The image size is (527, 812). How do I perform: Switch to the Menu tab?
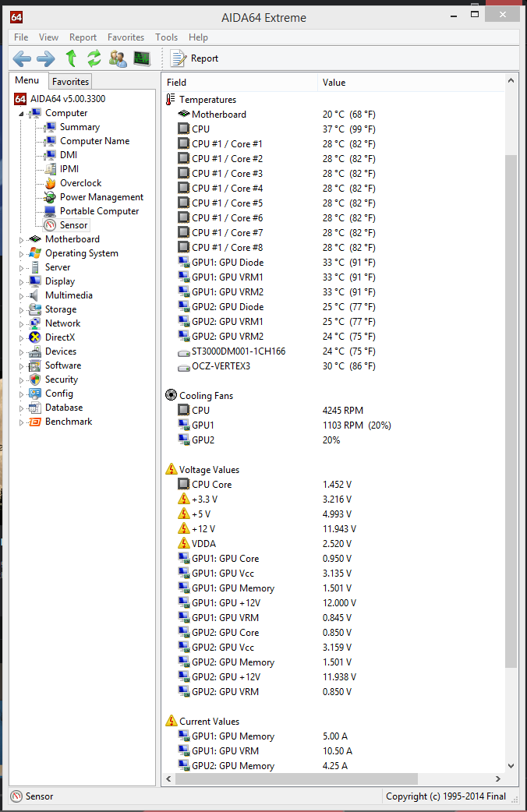(x=27, y=80)
